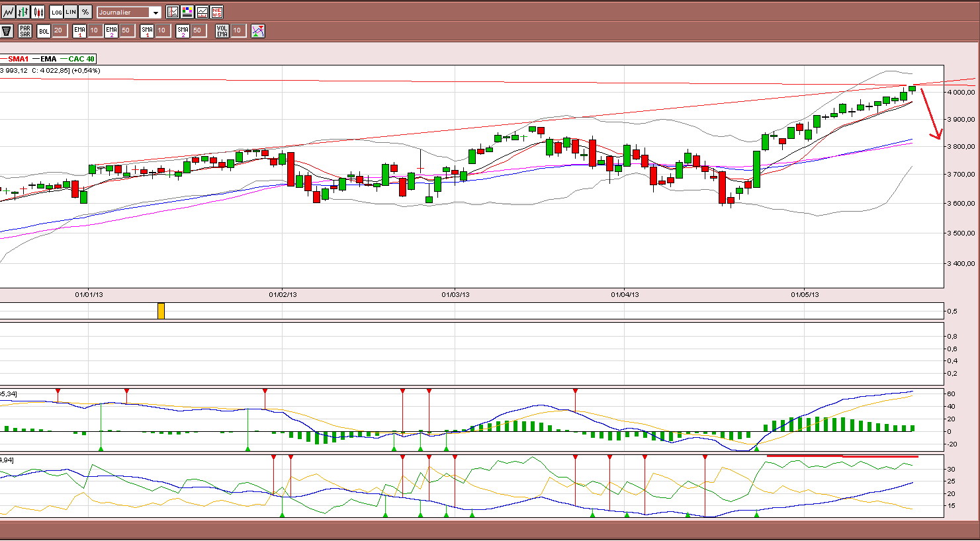Toggle the chart cursor icon beside the Journalier box
The image size is (980, 541).
point(173,12)
